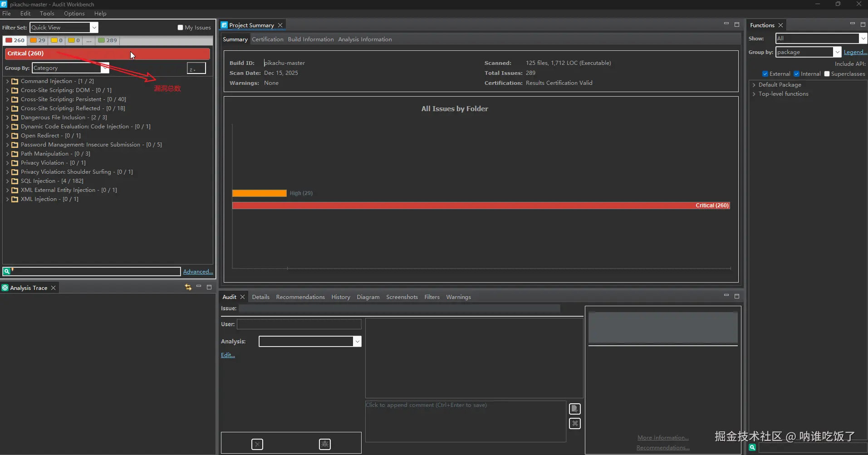
Task: Enable the Superclasses checkbox
Action: [x=827, y=73]
